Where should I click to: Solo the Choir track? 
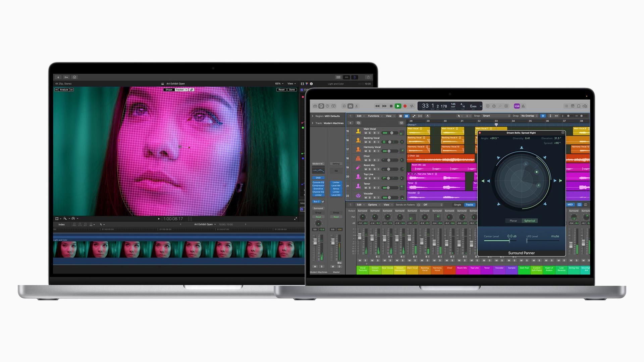[370, 160]
